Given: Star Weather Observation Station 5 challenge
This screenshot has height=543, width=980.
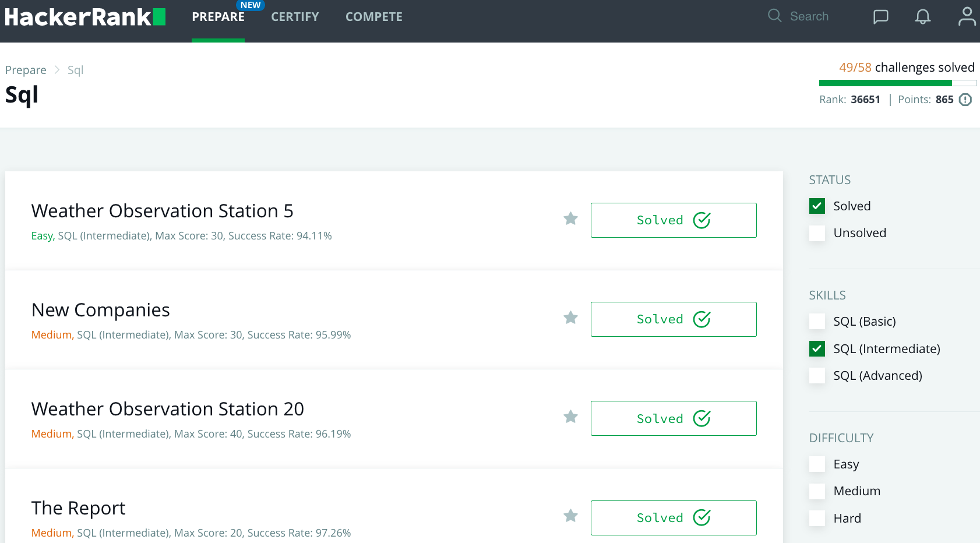Looking at the screenshot, I should [570, 218].
